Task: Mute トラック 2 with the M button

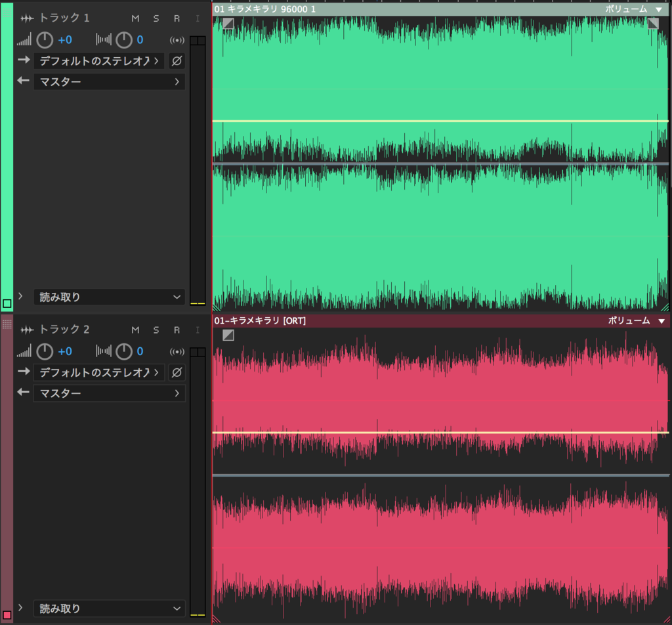Action: point(135,330)
